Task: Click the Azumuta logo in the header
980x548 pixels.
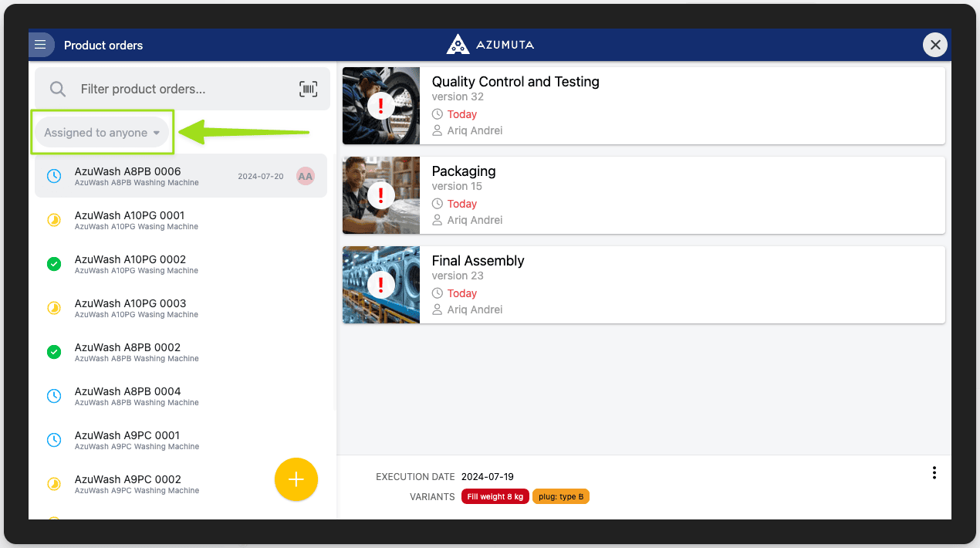Action: point(458,44)
